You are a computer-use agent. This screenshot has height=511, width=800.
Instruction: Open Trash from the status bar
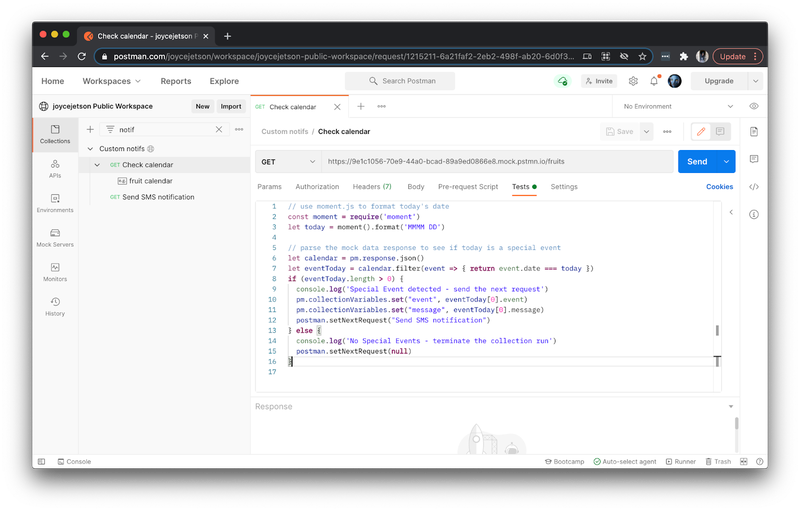coord(718,462)
